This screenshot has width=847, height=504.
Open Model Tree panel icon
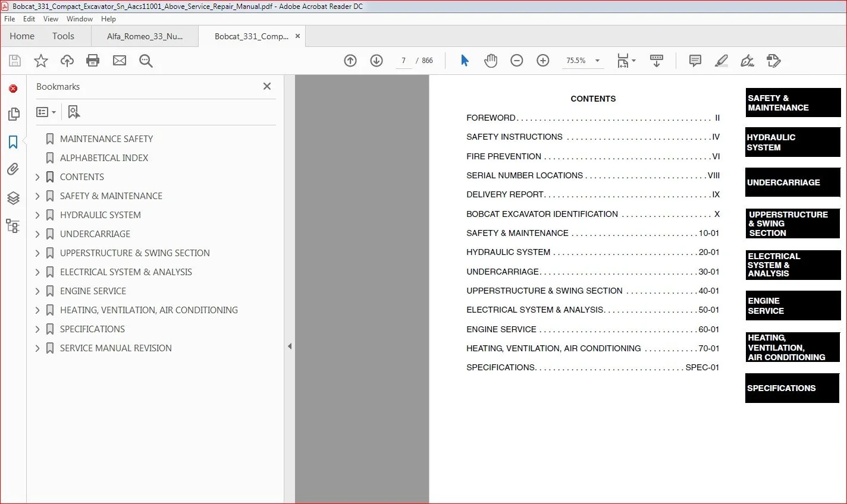(x=12, y=226)
